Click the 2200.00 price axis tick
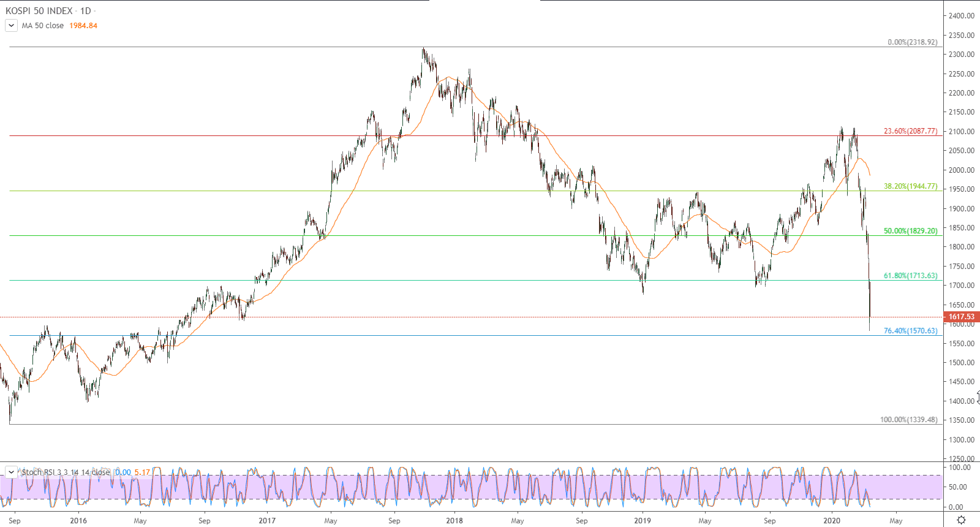The height and width of the screenshot is (527, 980). coord(962,93)
